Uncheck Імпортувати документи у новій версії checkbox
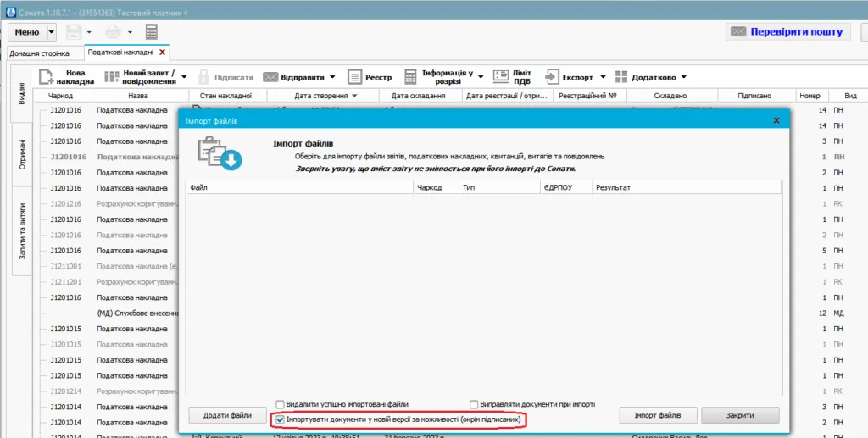Screen dimensions: 868x438 [x=281, y=419]
